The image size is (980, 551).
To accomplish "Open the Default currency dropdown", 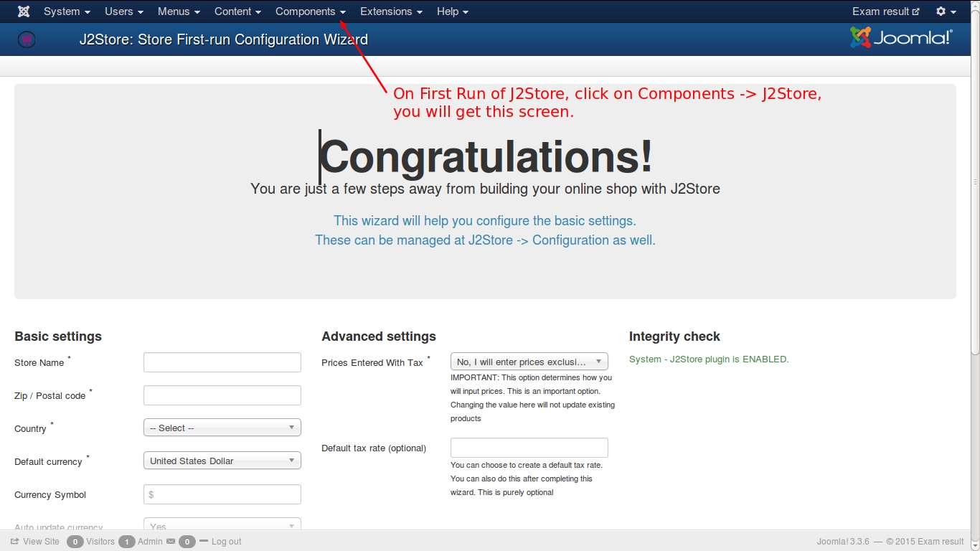I will pos(222,461).
